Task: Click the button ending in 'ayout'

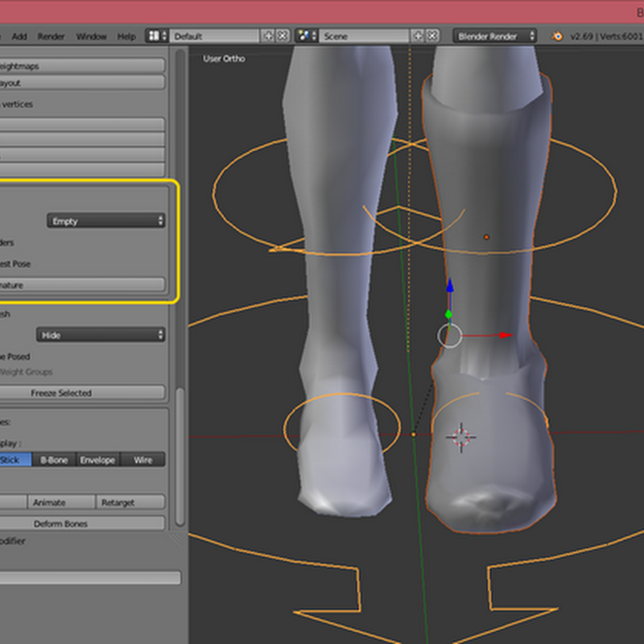Action: pyautogui.click(x=82, y=83)
